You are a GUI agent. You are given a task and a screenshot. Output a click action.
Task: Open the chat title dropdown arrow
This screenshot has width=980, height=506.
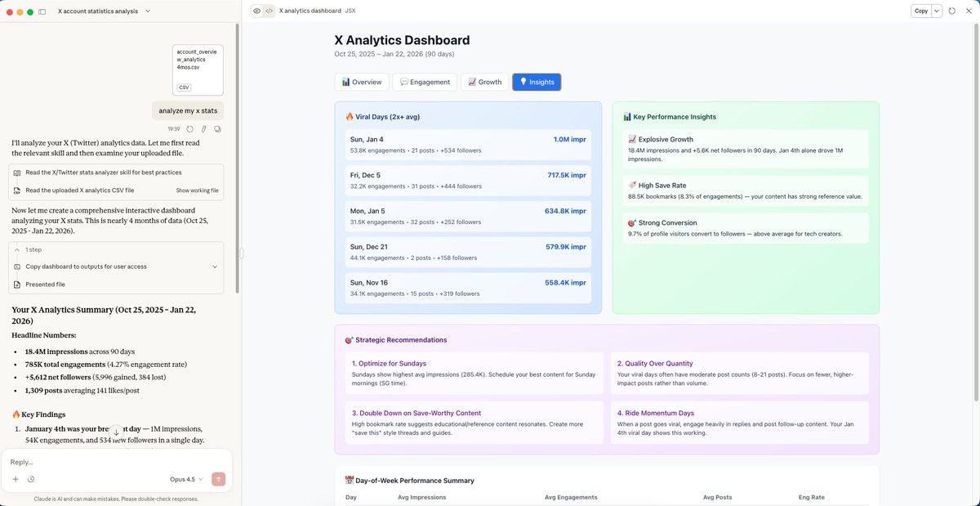tap(148, 11)
